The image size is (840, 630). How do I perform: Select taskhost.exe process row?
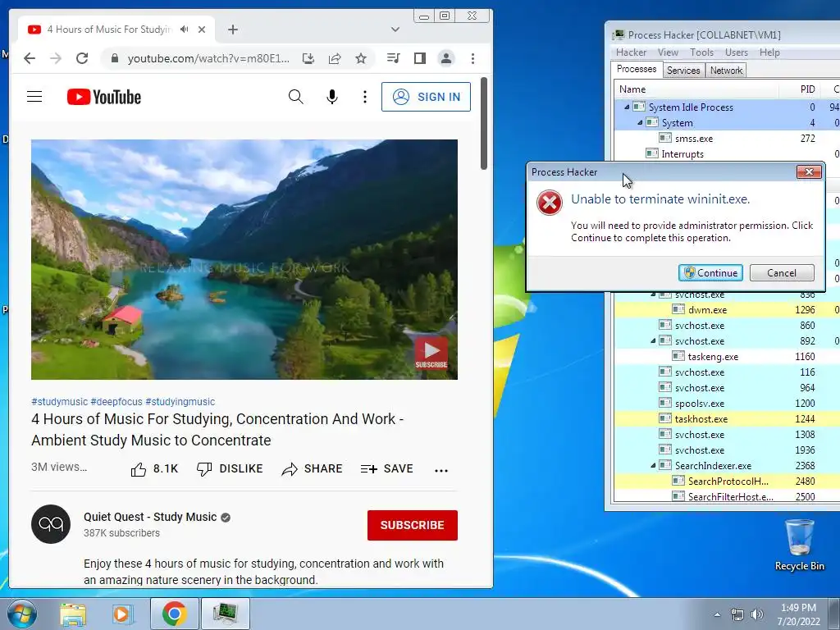[x=727, y=419]
